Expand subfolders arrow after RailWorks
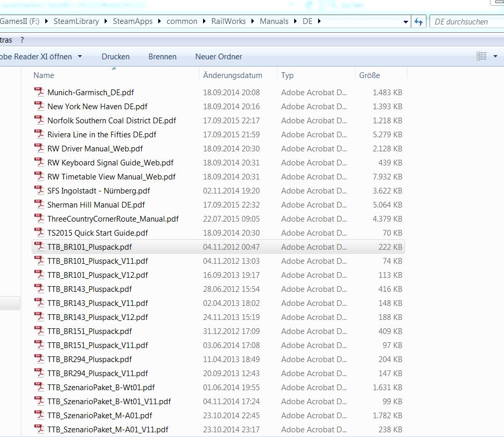This screenshot has width=504, height=437. point(253,21)
